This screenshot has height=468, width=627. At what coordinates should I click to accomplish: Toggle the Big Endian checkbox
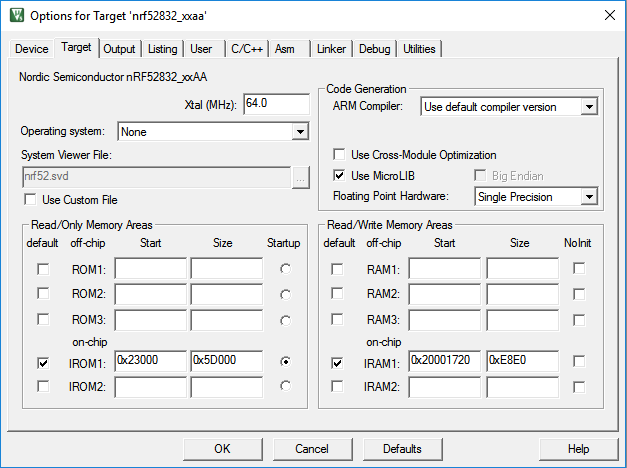coord(480,175)
